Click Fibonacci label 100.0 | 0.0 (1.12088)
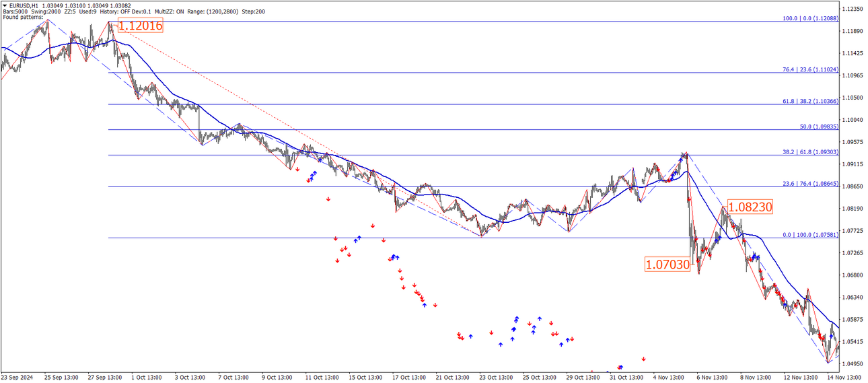 [x=810, y=18]
